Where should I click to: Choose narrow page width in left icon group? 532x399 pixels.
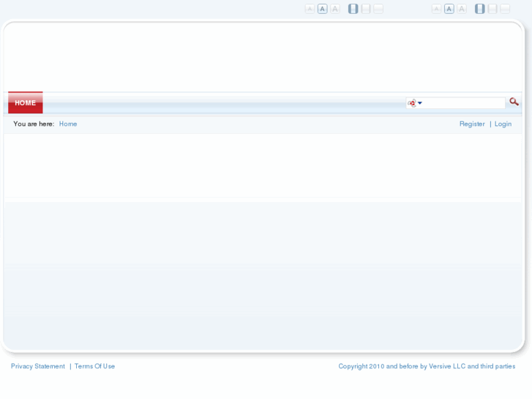[x=353, y=9]
